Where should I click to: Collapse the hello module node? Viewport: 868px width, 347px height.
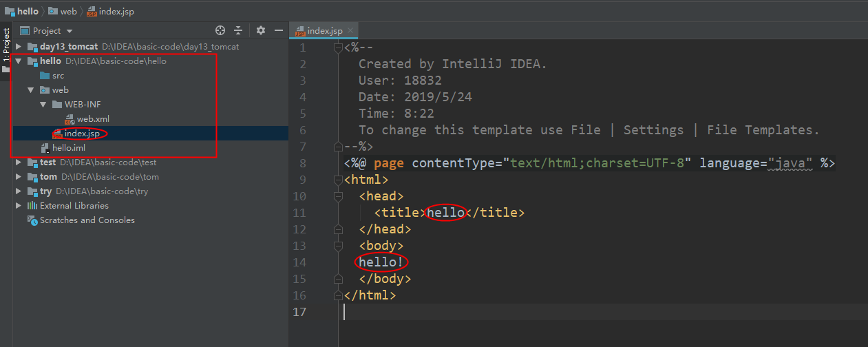19,61
